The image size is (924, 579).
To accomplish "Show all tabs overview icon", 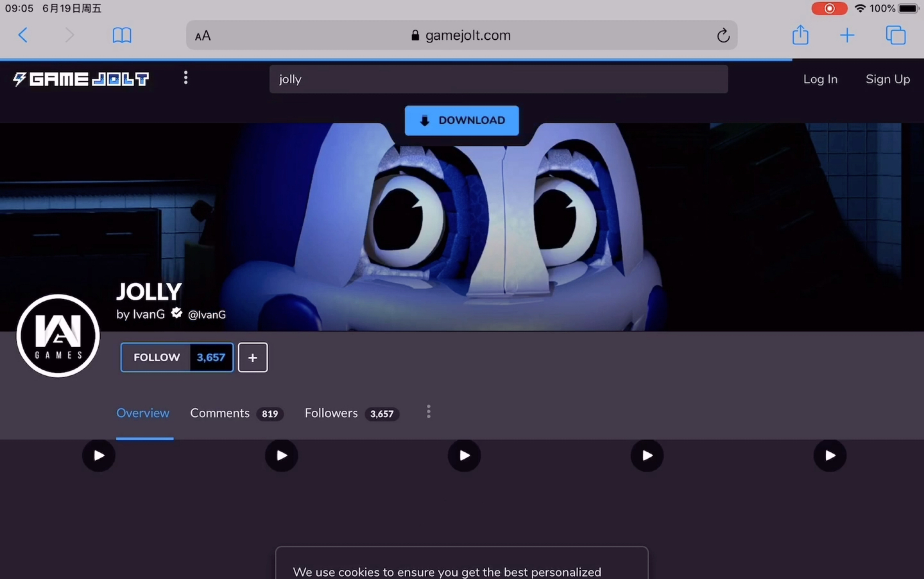I will 896,35.
